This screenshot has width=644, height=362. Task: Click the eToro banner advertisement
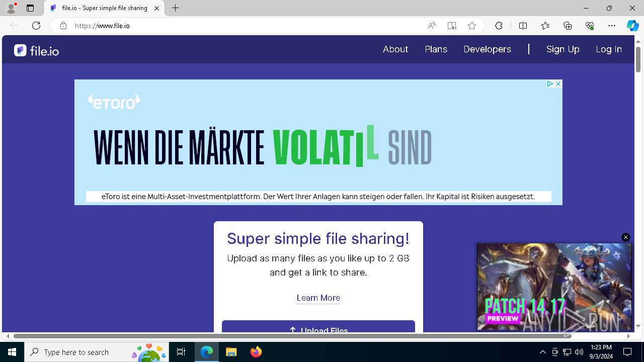click(318, 142)
